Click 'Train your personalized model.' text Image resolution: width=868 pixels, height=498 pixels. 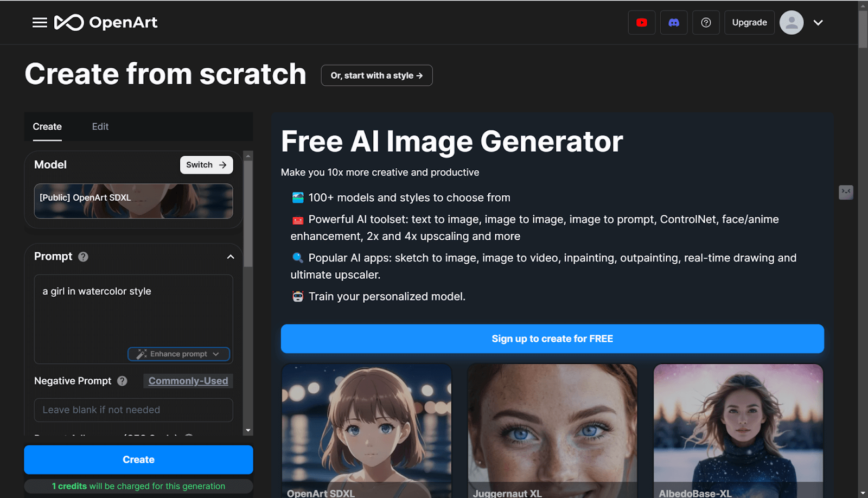point(387,297)
